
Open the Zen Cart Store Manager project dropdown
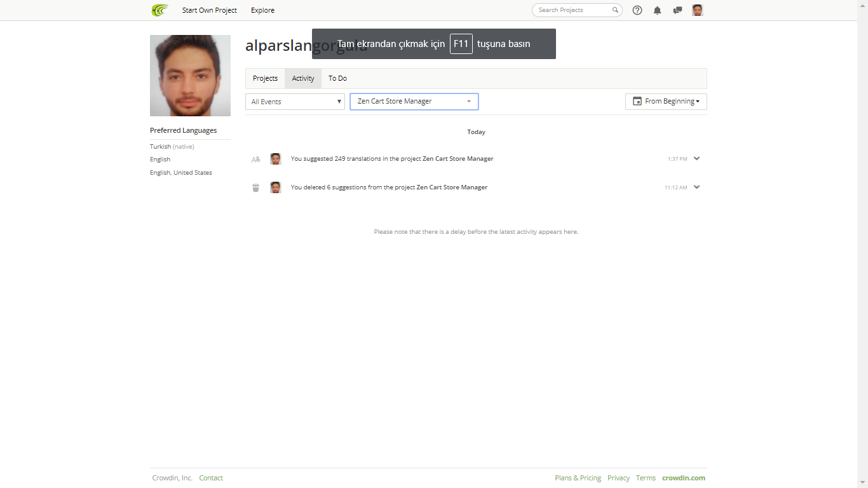(x=414, y=102)
